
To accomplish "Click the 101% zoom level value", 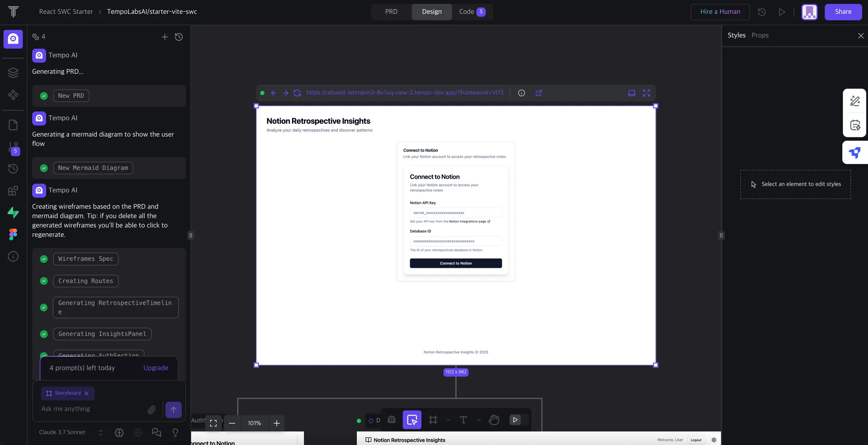I will click(x=254, y=423).
